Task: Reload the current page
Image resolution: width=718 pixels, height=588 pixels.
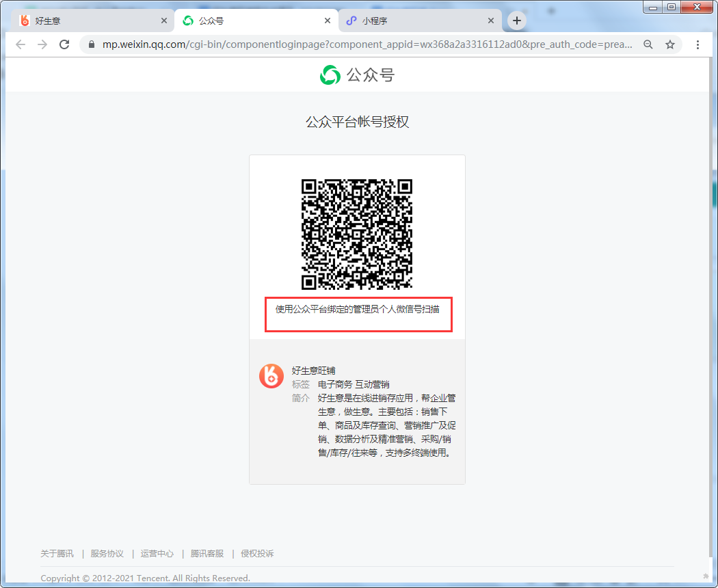Action: coord(64,44)
